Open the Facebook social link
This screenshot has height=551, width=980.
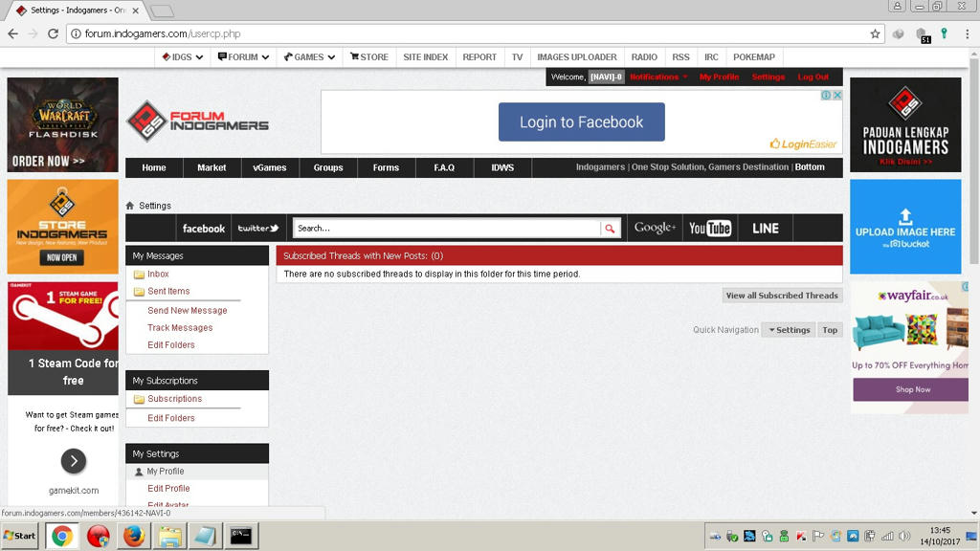coord(204,229)
